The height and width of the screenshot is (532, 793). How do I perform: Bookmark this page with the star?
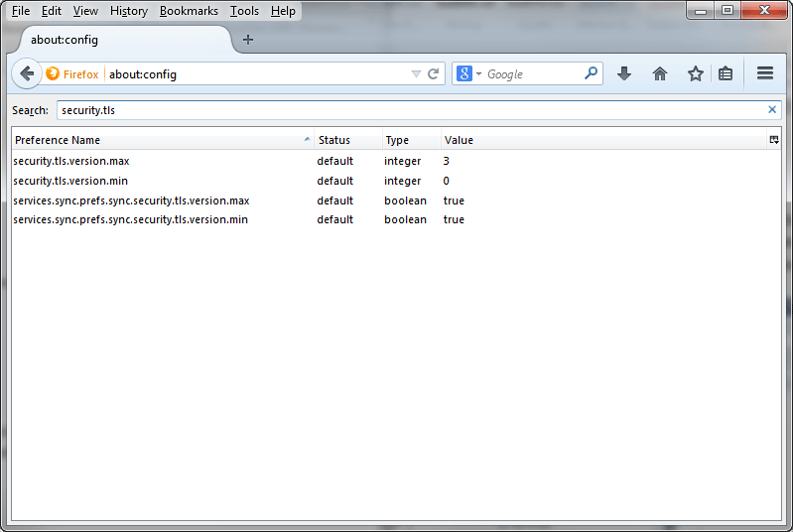click(x=696, y=73)
